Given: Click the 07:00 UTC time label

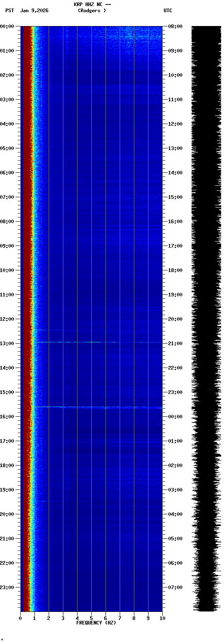Looking at the screenshot, I should click(175, 587).
